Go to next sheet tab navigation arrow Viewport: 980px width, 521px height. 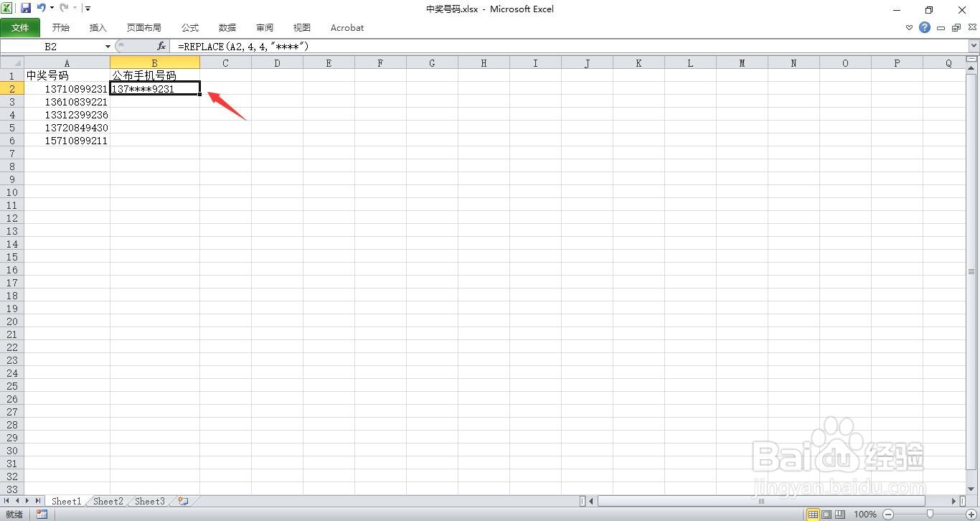pyautogui.click(x=27, y=501)
